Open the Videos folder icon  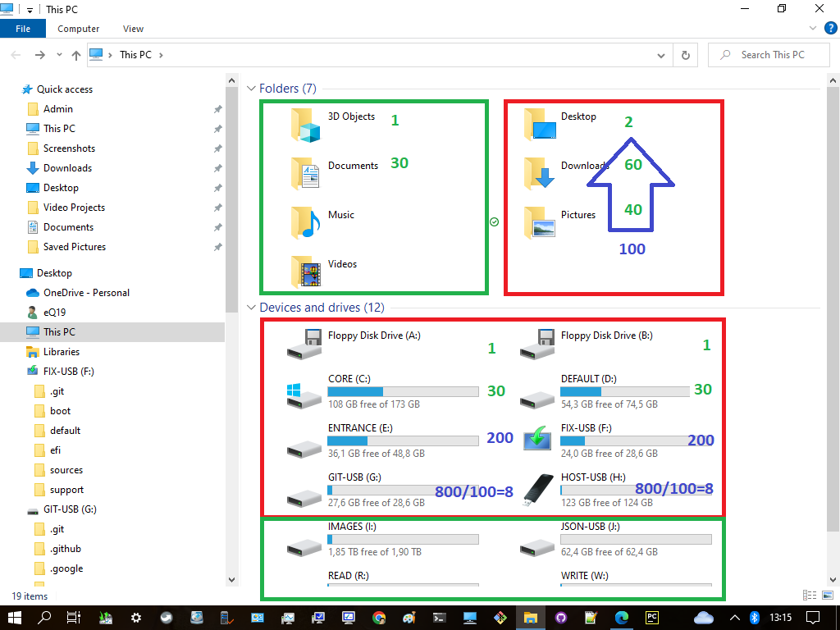point(305,272)
